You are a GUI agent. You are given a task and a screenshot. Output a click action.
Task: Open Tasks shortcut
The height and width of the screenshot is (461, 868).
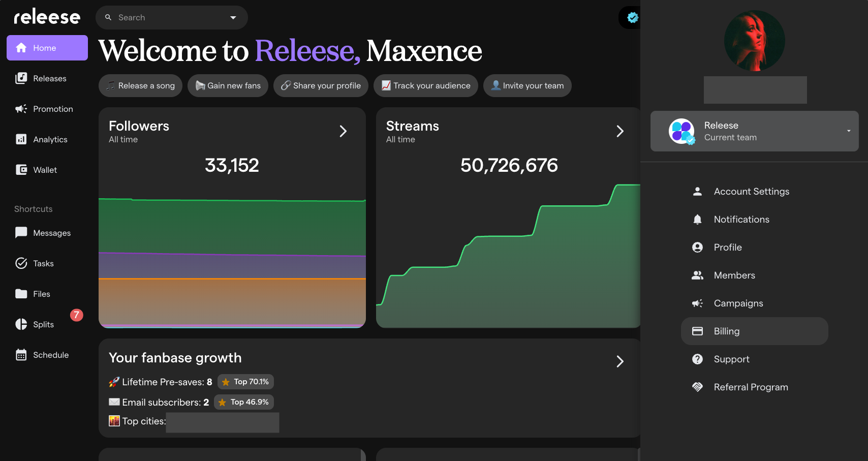pos(47,263)
